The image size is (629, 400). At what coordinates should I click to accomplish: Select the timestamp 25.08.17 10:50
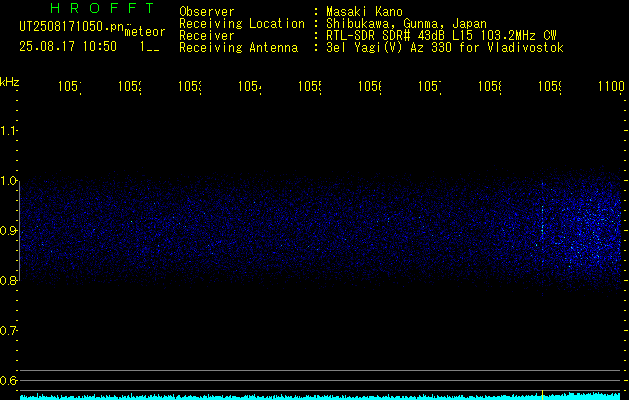68,47
